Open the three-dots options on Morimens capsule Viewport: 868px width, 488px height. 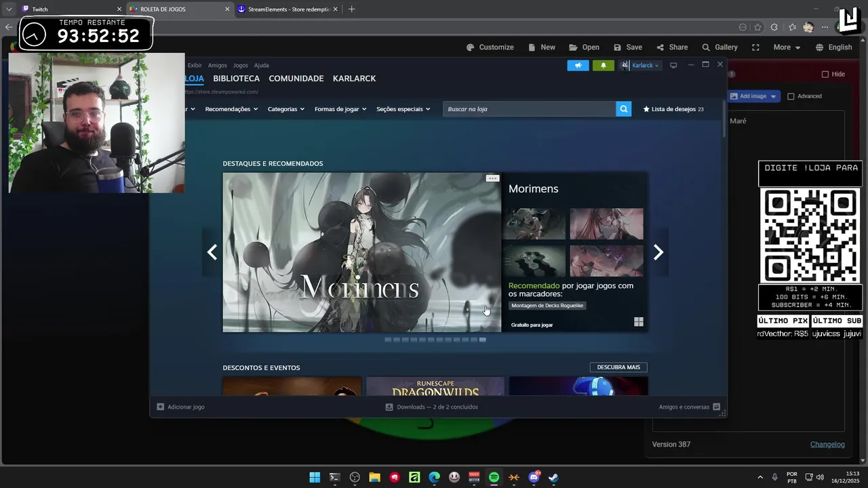coord(492,178)
